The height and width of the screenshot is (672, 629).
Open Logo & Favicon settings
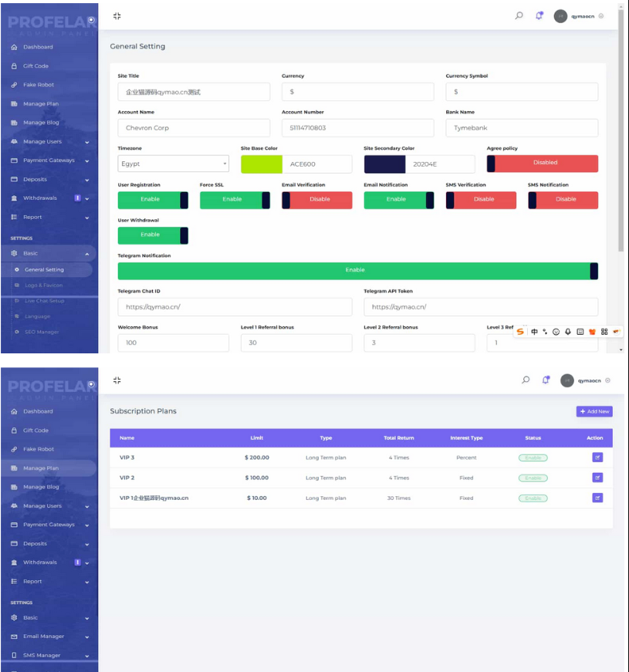click(x=43, y=285)
